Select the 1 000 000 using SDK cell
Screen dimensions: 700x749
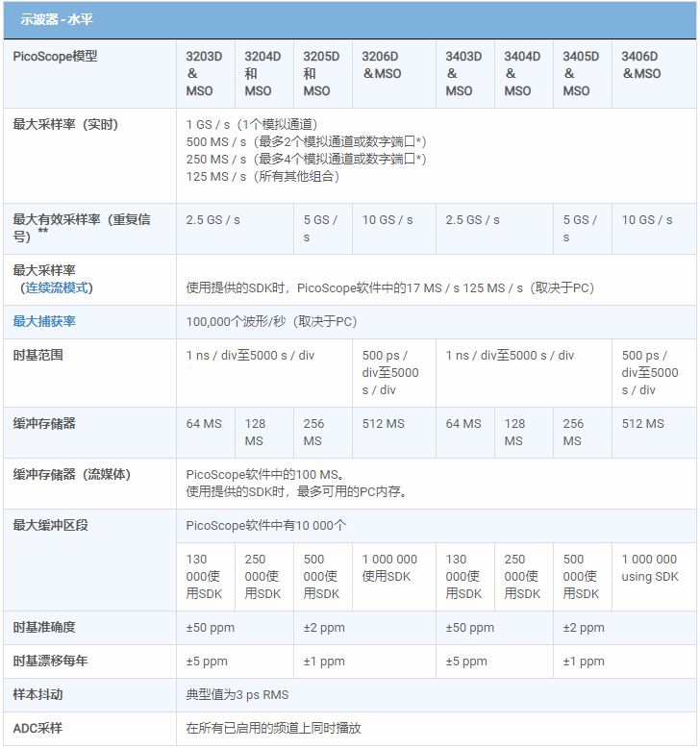pos(650,568)
